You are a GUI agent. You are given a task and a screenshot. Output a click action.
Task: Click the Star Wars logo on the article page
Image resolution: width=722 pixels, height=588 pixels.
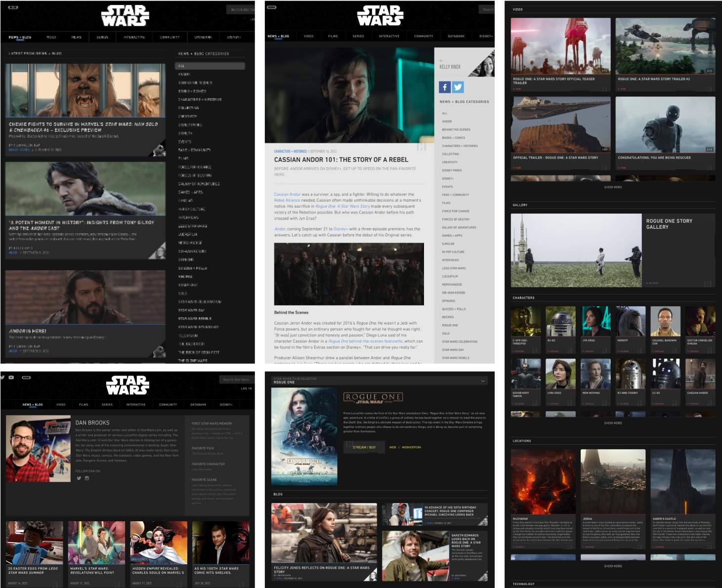pyautogui.click(x=380, y=16)
